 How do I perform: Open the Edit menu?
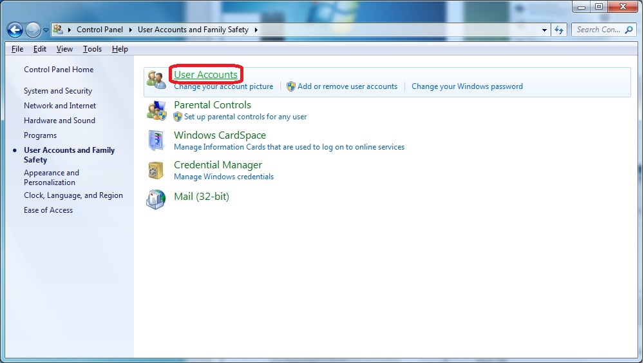(x=40, y=49)
